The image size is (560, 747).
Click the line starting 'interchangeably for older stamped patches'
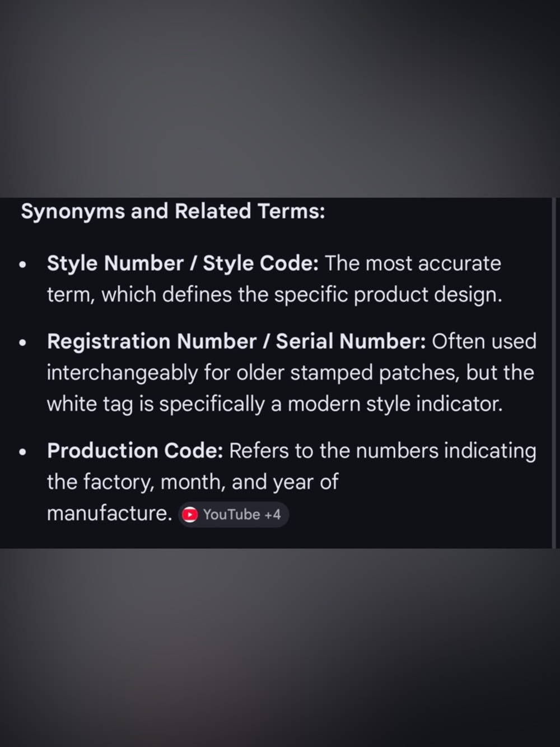click(290, 373)
